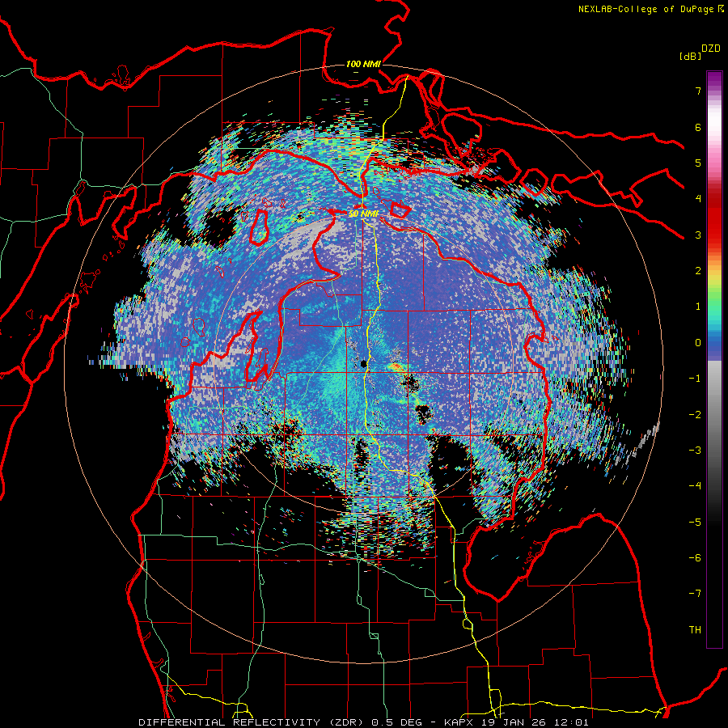Click the -3 value on the legend
Screen dimensions: 728x728
(695, 451)
